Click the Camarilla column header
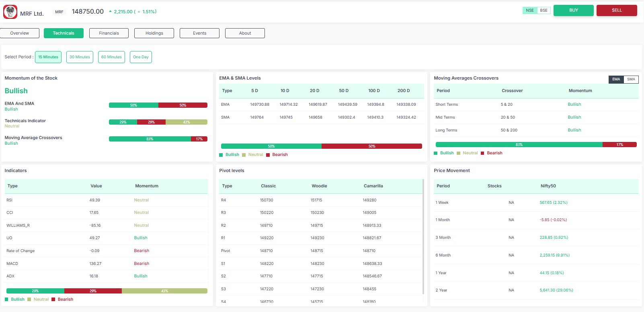 [373, 186]
